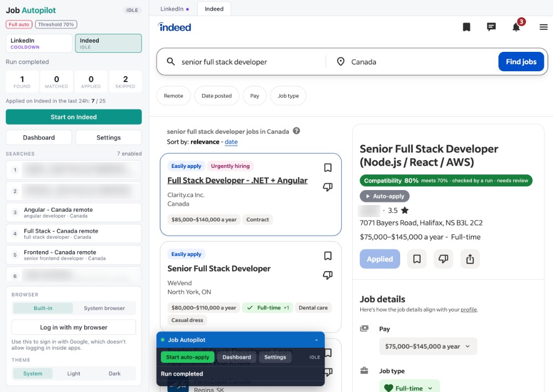
Task: Open the Date posted filter
Action: tap(217, 96)
